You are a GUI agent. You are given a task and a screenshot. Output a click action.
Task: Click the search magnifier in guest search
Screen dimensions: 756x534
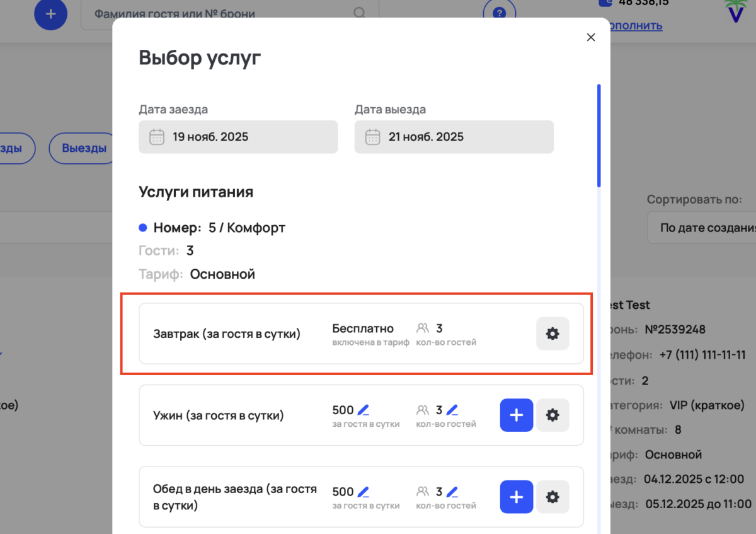[358, 13]
